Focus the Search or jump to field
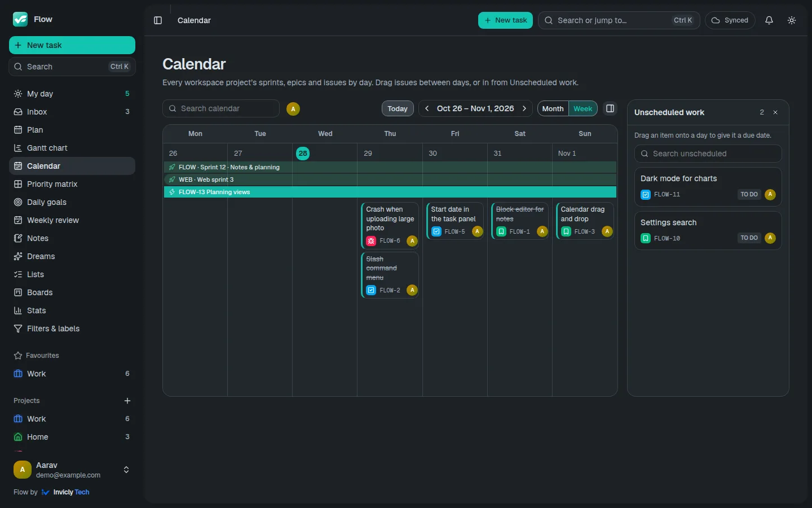Screen dimensions: 812x508 tap(619, 20)
